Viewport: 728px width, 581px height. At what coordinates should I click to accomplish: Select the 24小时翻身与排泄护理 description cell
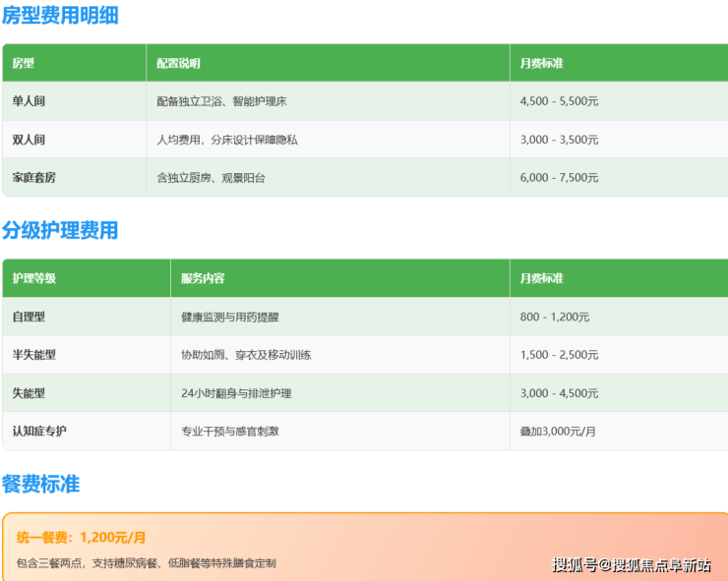[x=236, y=393]
